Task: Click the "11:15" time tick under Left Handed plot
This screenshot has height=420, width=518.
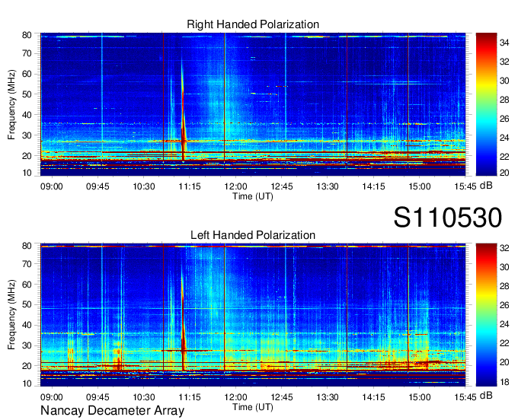Action: (x=190, y=397)
